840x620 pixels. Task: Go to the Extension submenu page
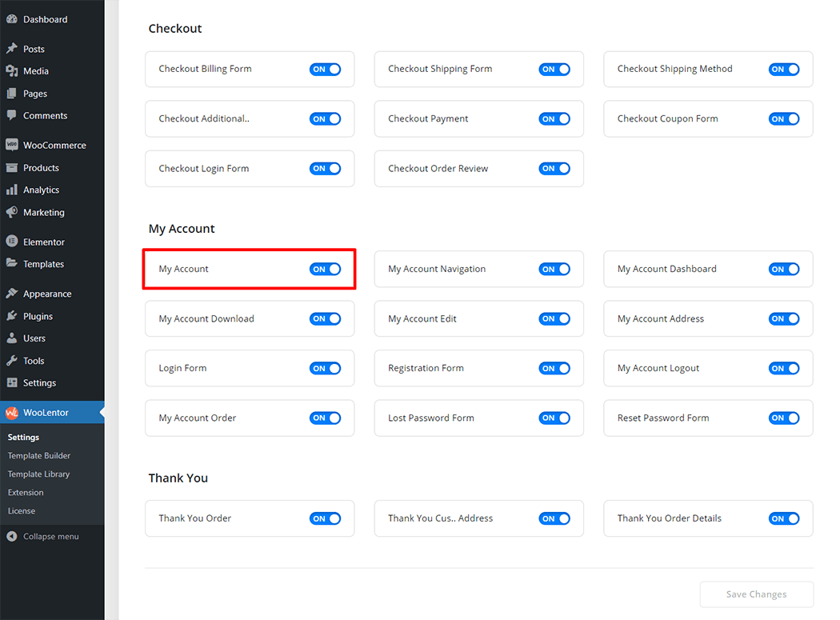pos(26,493)
